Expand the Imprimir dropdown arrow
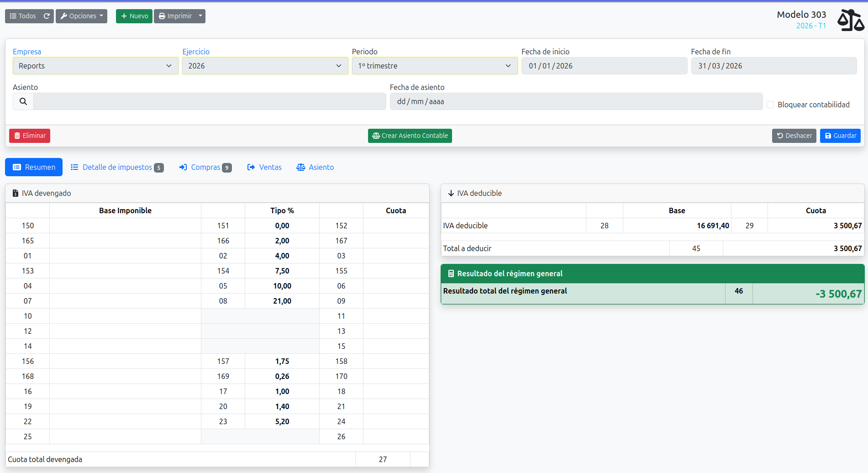868x473 pixels. point(200,16)
